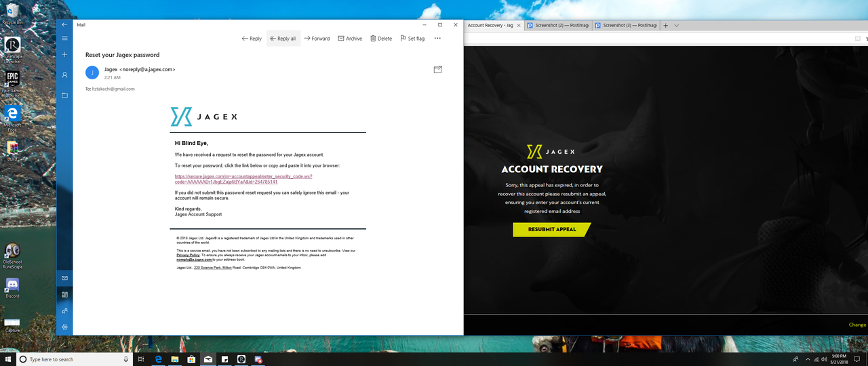Open Task View from the taskbar
Image resolution: width=868 pixels, height=366 pixels.
(x=141, y=359)
